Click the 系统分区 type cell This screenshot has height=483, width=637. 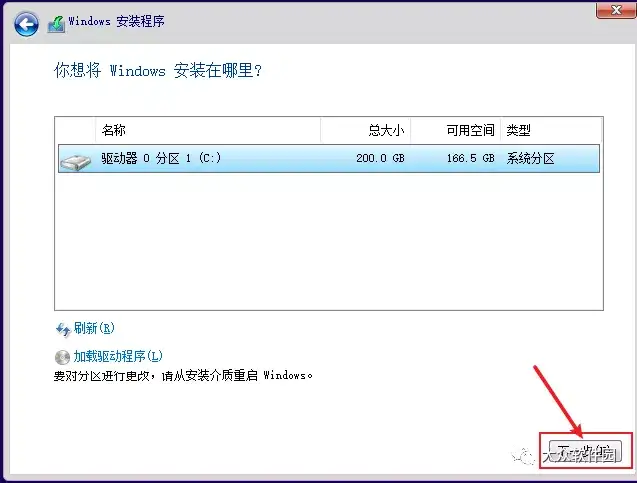point(530,158)
